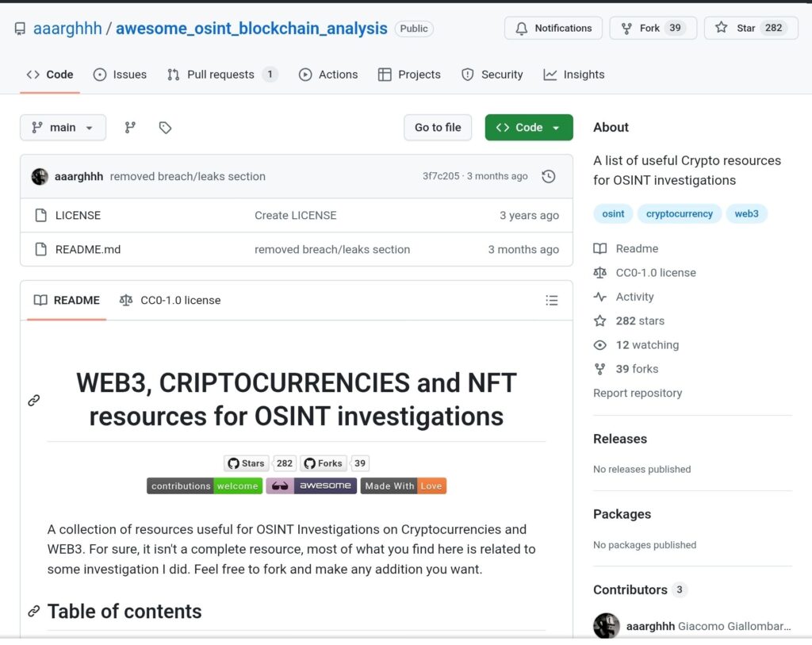Click Go to file button

438,128
